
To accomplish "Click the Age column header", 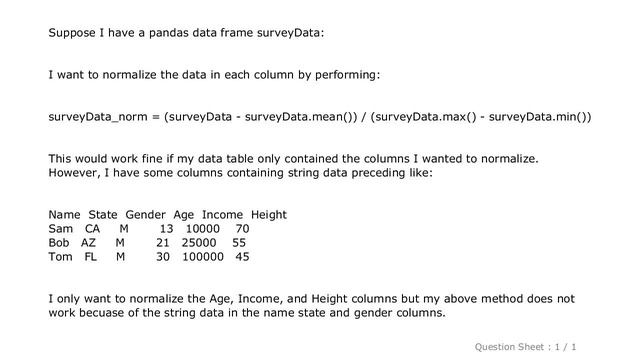I will click(x=184, y=215).
